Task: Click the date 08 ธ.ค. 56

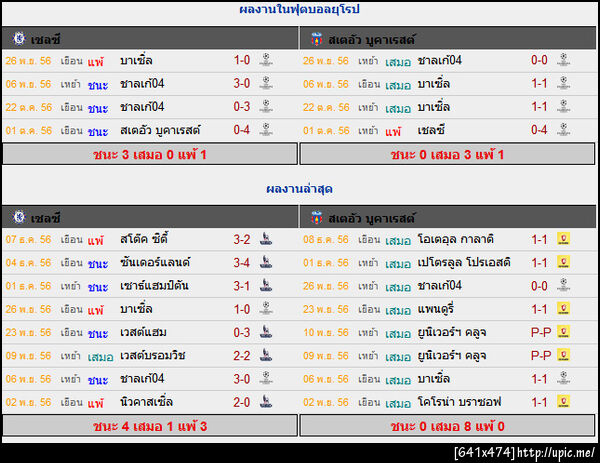Action: (x=326, y=240)
